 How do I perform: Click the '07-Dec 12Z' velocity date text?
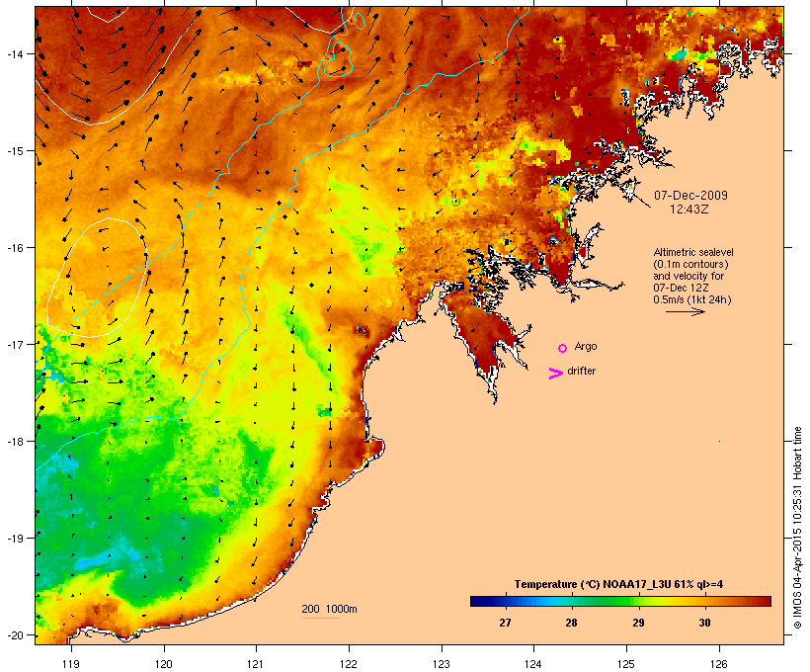[681, 288]
